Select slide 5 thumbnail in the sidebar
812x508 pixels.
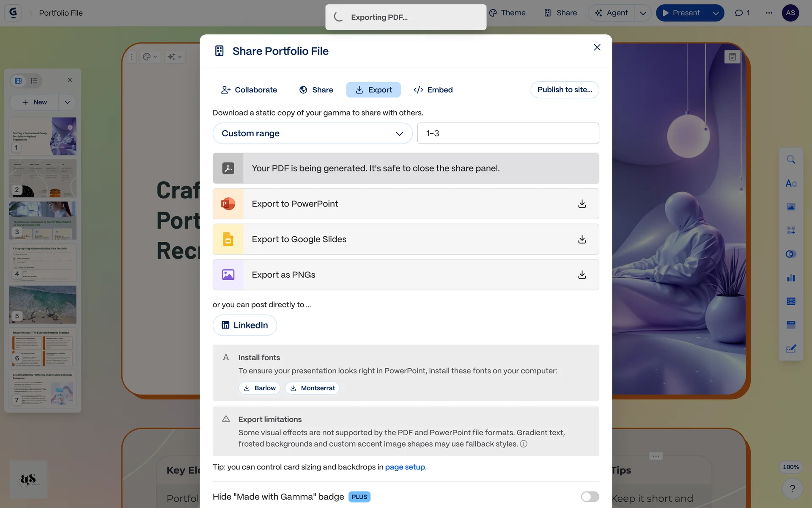click(43, 304)
